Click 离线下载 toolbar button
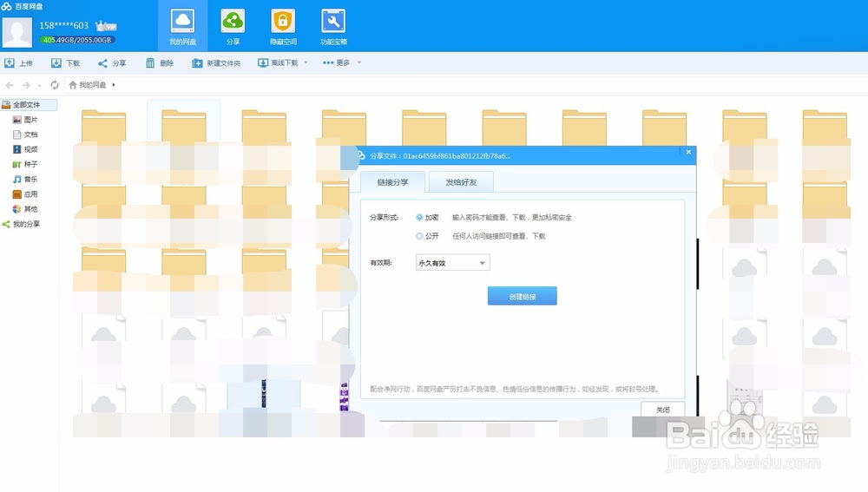 click(x=278, y=63)
